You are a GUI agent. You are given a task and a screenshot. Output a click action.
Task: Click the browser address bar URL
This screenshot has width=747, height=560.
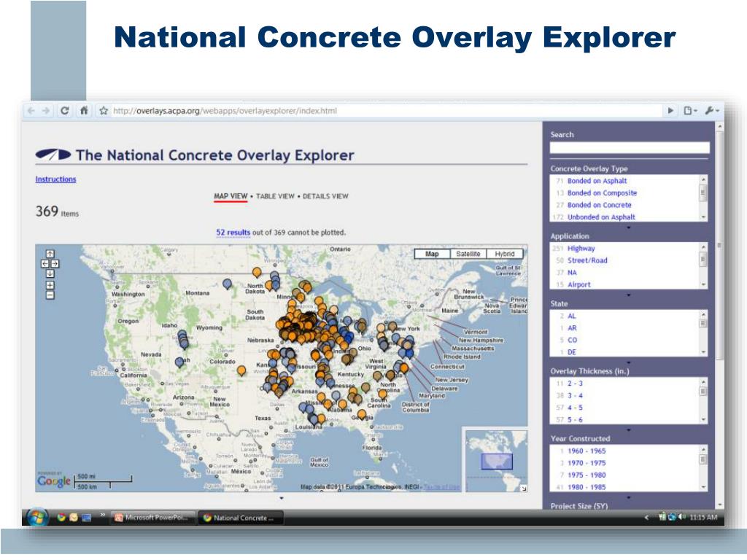tap(225, 111)
